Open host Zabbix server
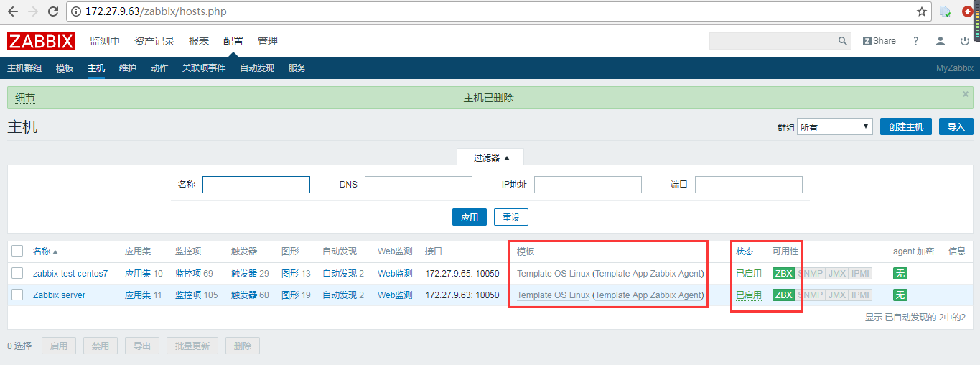Screen dimensions: 980x365 pos(59,295)
